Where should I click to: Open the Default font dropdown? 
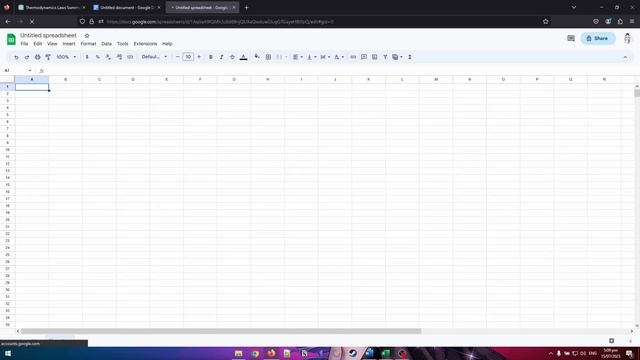click(154, 57)
